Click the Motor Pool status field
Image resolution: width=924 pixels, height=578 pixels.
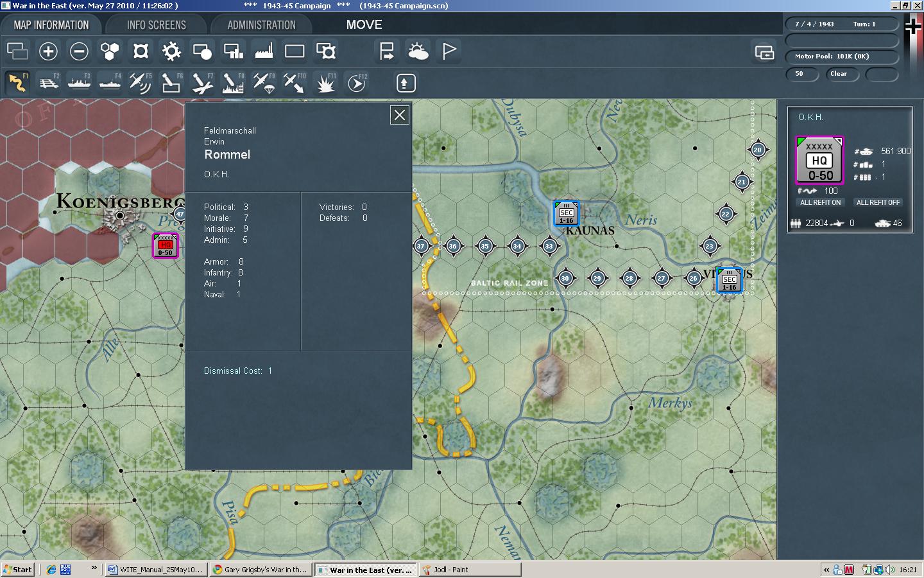coord(843,57)
